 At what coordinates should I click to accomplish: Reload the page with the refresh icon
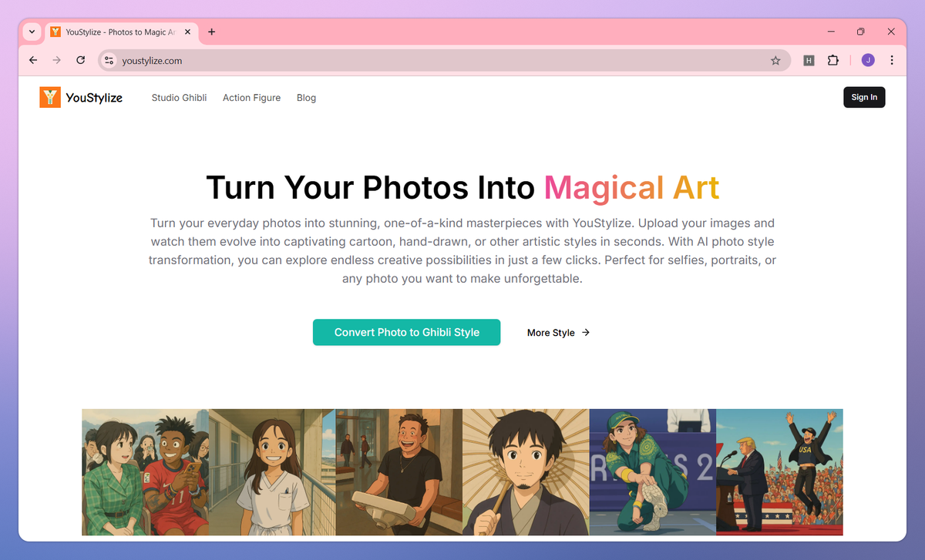[80, 60]
